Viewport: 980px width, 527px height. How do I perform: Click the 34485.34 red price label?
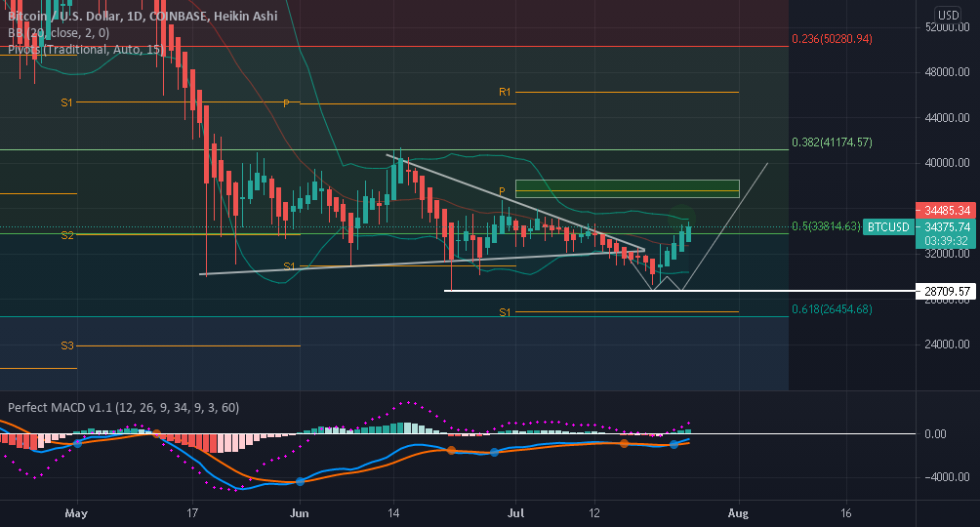[x=946, y=211]
